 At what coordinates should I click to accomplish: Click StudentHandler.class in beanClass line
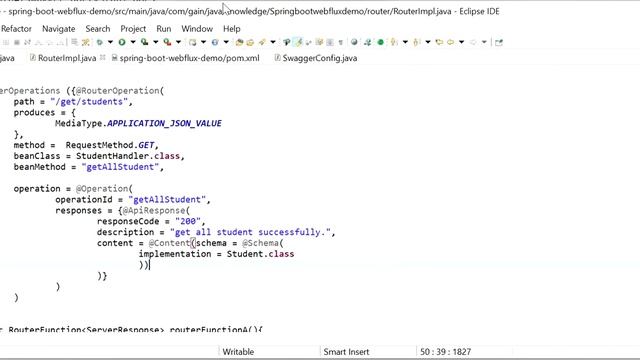click(128, 156)
